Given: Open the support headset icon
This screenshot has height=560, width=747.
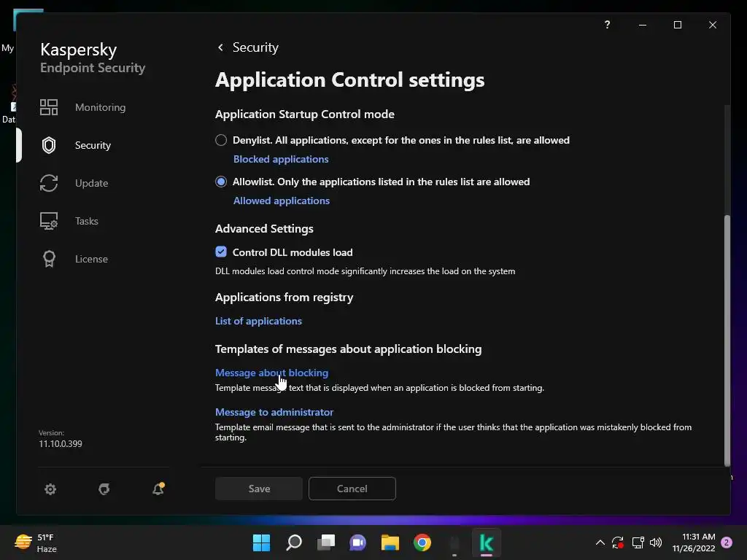Looking at the screenshot, I should click(104, 489).
